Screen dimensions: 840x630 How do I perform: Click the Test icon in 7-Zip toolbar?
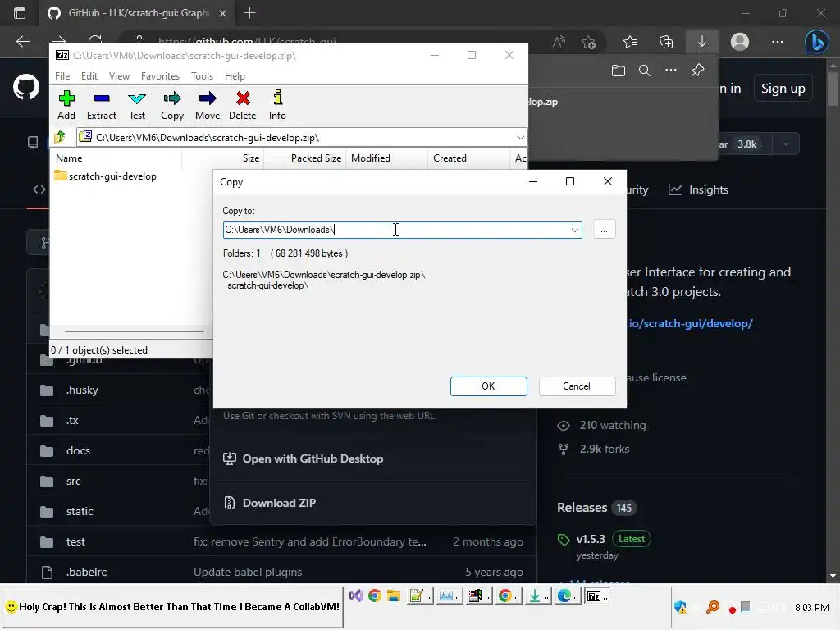coord(137,105)
